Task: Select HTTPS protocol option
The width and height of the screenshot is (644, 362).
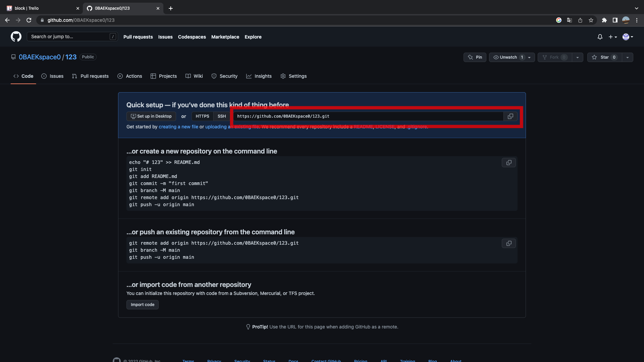Action: coord(202,116)
